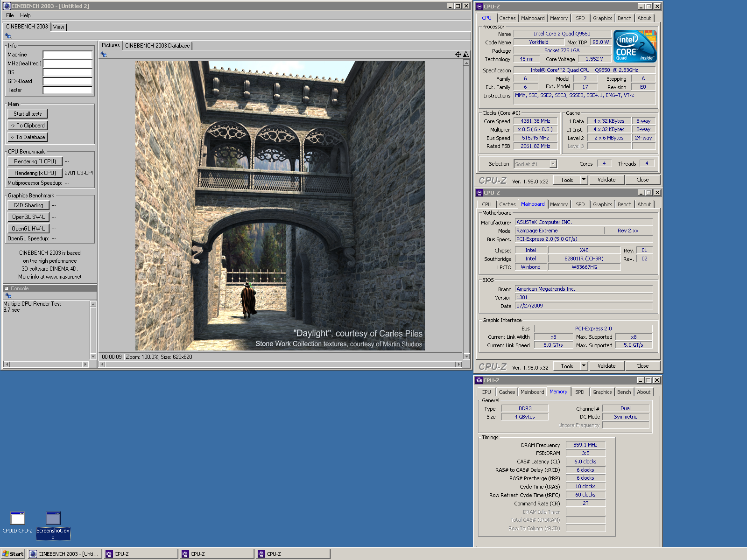Image resolution: width=747 pixels, height=560 pixels.
Task: Select the Pictures tab
Action: [111, 45]
